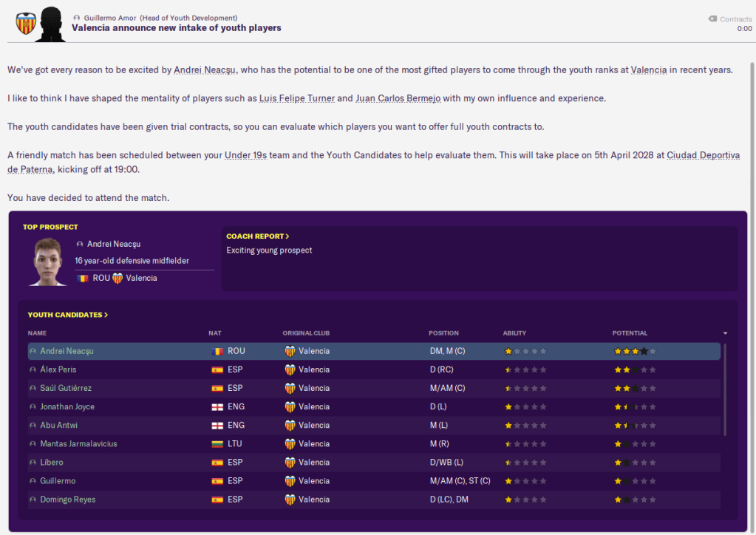Open Luis Felipe Turner's profile link
The image size is (756, 535).
click(296, 98)
